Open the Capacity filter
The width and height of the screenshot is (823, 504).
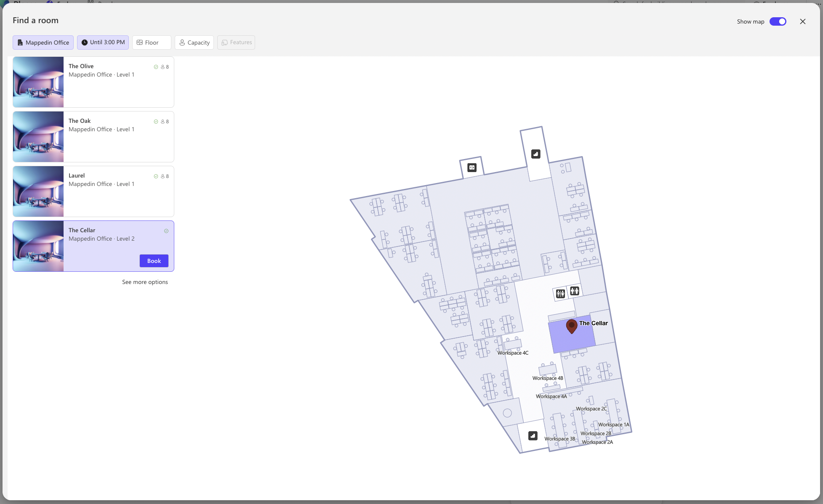tap(194, 42)
